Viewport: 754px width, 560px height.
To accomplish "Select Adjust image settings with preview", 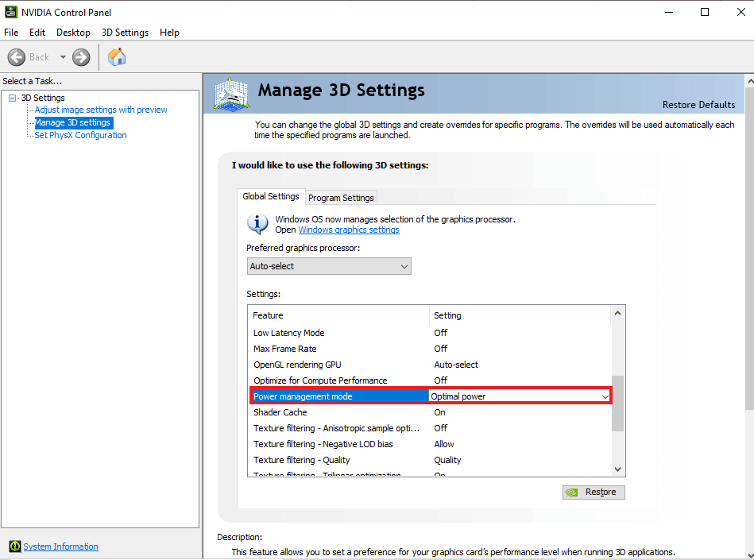I will [101, 110].
